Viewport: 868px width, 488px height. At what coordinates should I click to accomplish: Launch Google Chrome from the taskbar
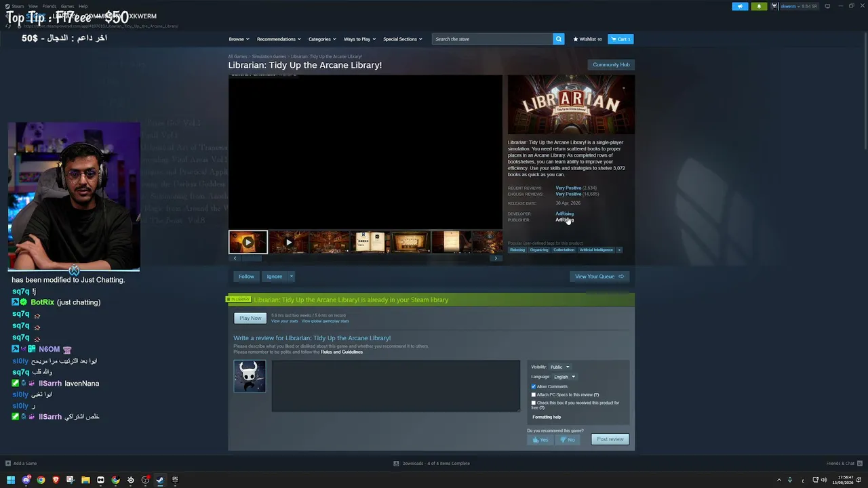pos(41,480)
